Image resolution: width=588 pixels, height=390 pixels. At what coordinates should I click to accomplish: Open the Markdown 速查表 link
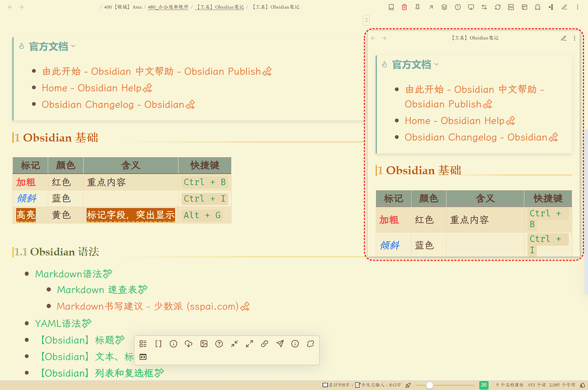tap(97, 290)
